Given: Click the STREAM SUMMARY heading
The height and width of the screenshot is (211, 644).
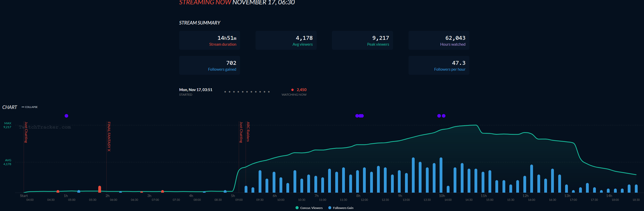Looking at the screenshot, I should [200, 23].
